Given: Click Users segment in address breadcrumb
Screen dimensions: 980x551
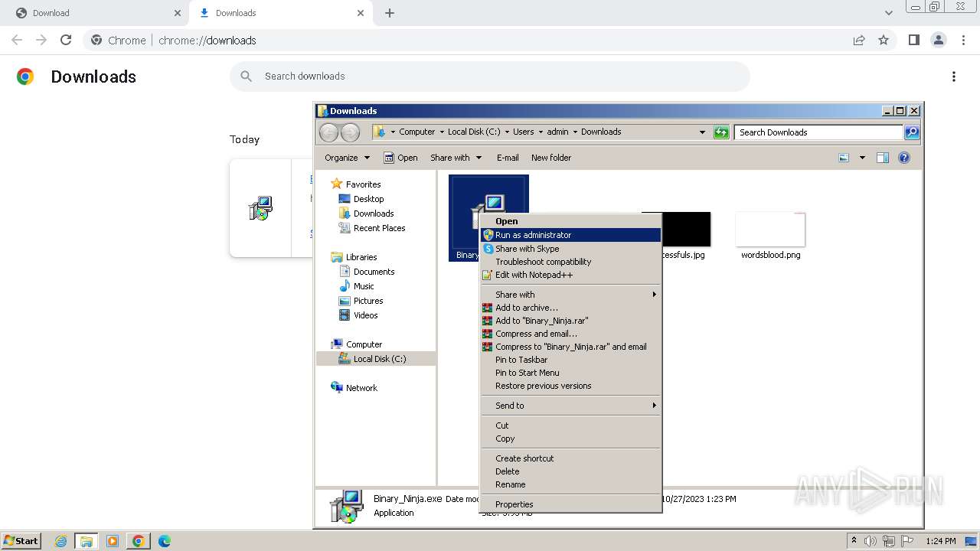Looking at the screenshot, I should [523, 132].
